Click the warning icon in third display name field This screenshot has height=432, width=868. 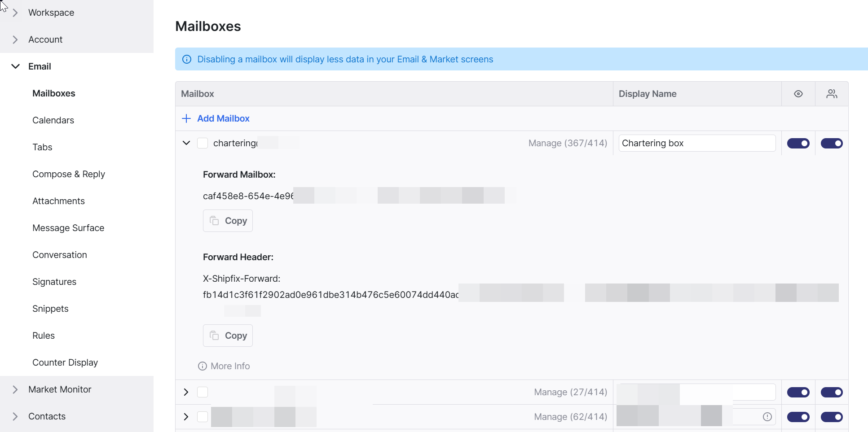point(767,417)
